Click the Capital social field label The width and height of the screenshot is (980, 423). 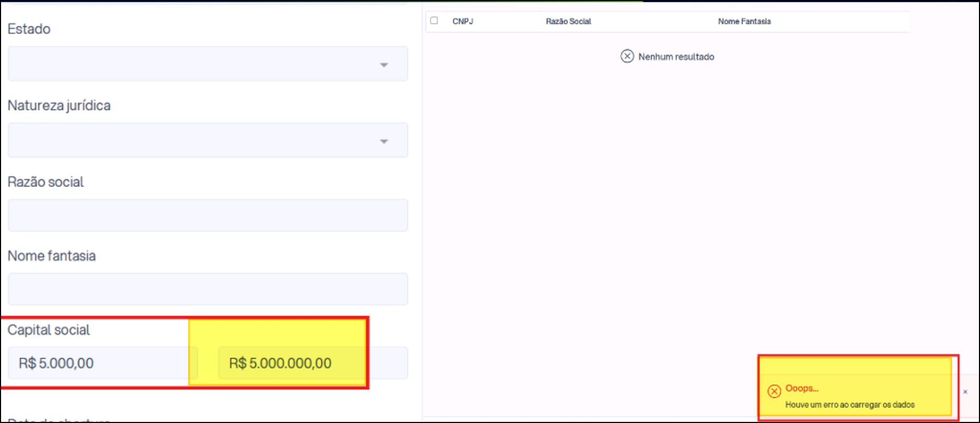49,330
